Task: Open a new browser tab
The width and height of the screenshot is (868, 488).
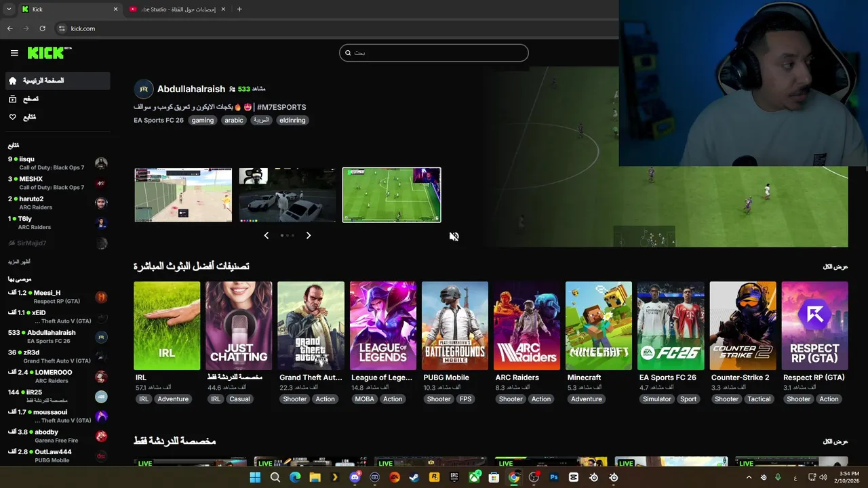Action: [239, 9]
